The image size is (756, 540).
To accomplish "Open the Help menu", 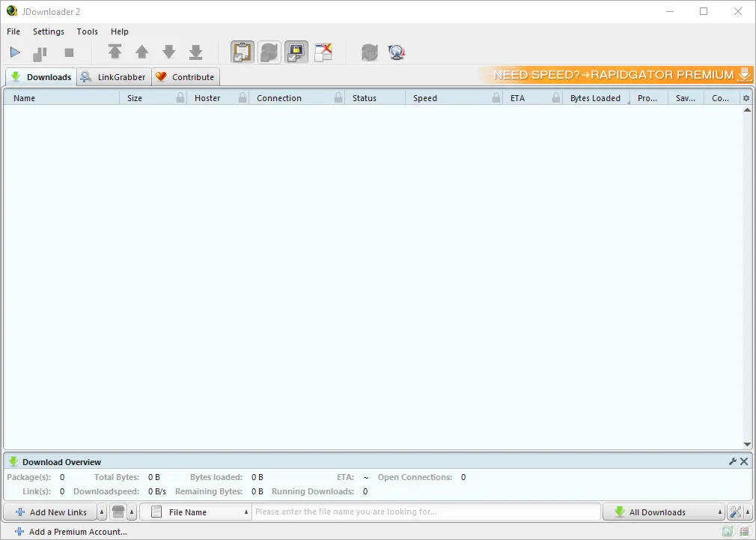I will click(120, 31).
